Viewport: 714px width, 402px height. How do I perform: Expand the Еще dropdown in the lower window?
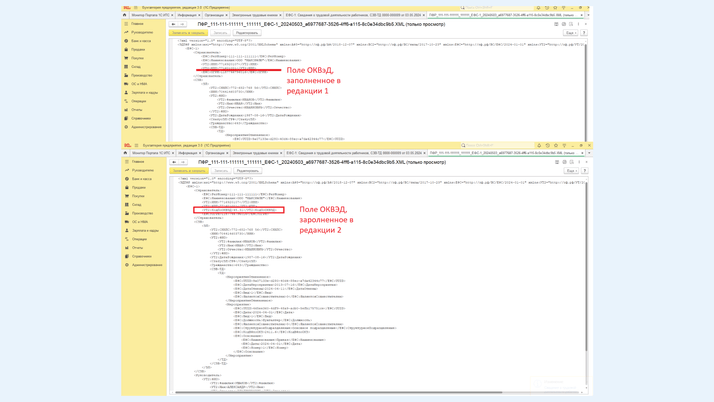571,171
